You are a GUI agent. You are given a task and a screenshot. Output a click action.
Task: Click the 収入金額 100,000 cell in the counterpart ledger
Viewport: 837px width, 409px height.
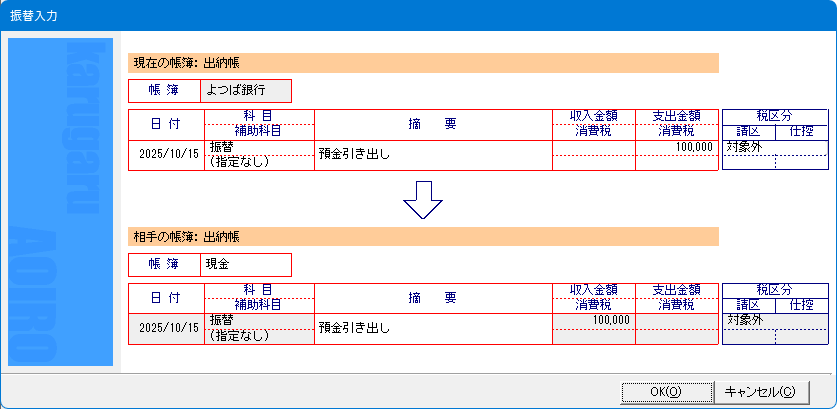(x=593, y=321)
